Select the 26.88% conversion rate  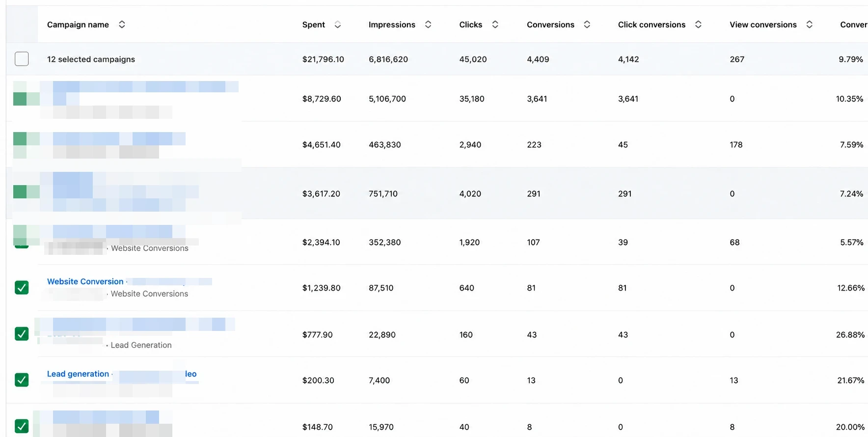click(x=850, y=335)
